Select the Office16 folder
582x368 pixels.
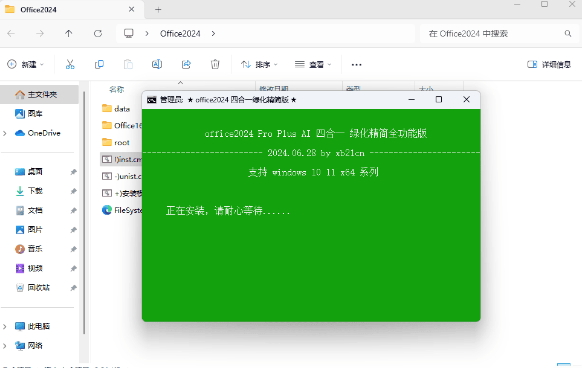[x=121, y=126]
